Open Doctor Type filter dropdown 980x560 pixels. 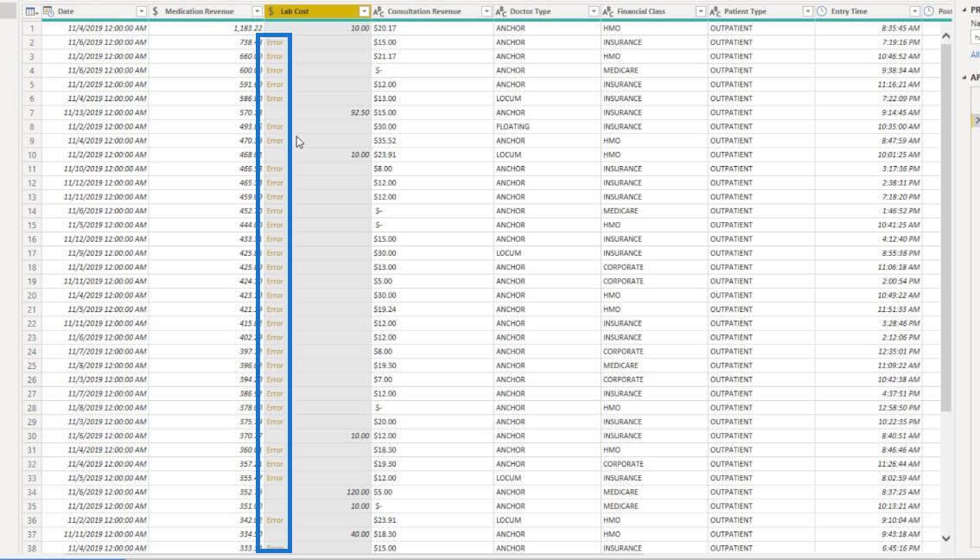pyautogui.click(x=593, y=11)
